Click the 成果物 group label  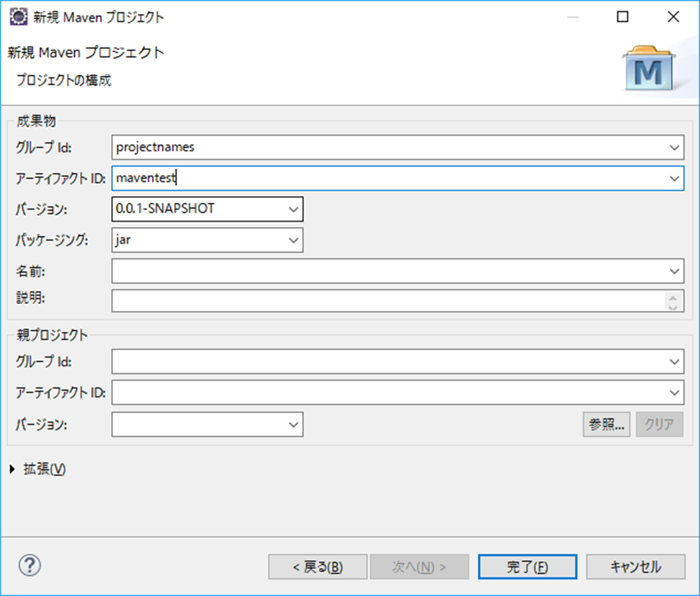click(36, 121)
